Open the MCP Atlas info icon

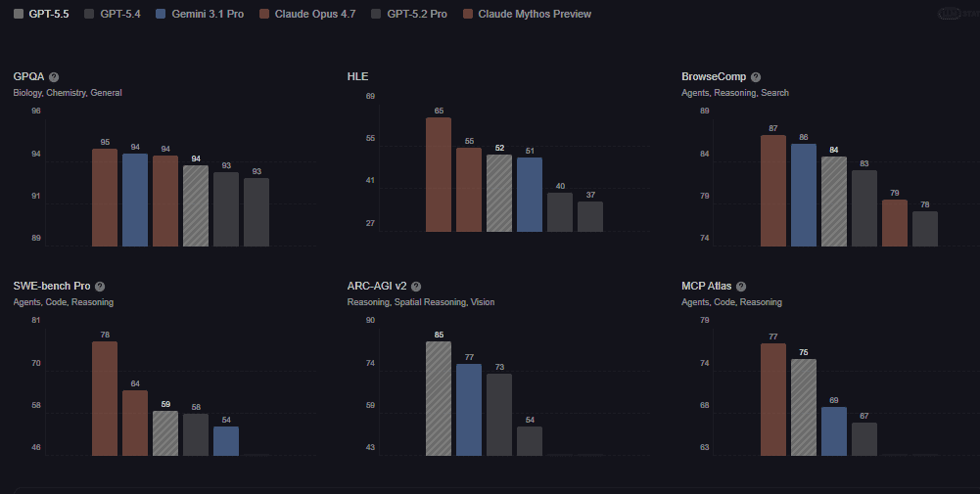(740, 287)
